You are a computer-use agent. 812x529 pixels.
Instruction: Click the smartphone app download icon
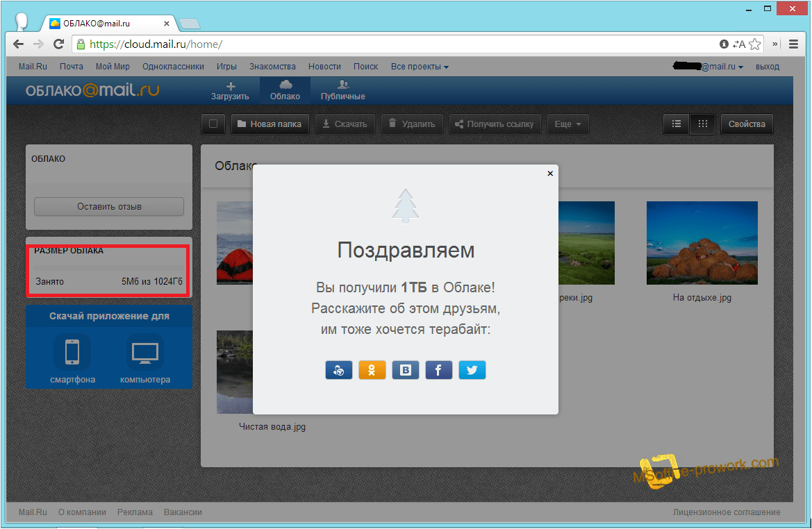click(72, 352)
